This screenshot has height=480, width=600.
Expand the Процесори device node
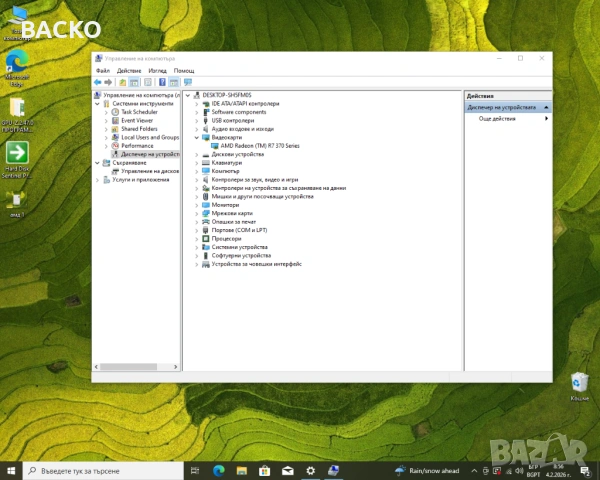click(x=196, y=239)
